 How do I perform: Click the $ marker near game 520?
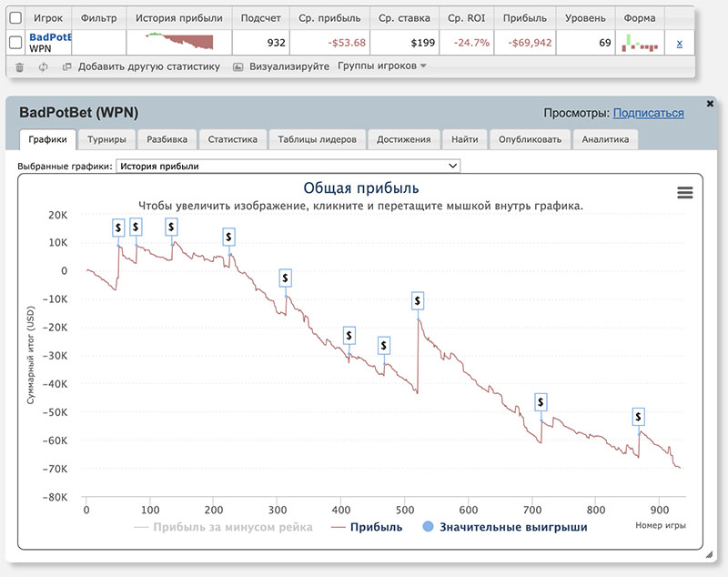click(x=418, y=300)
